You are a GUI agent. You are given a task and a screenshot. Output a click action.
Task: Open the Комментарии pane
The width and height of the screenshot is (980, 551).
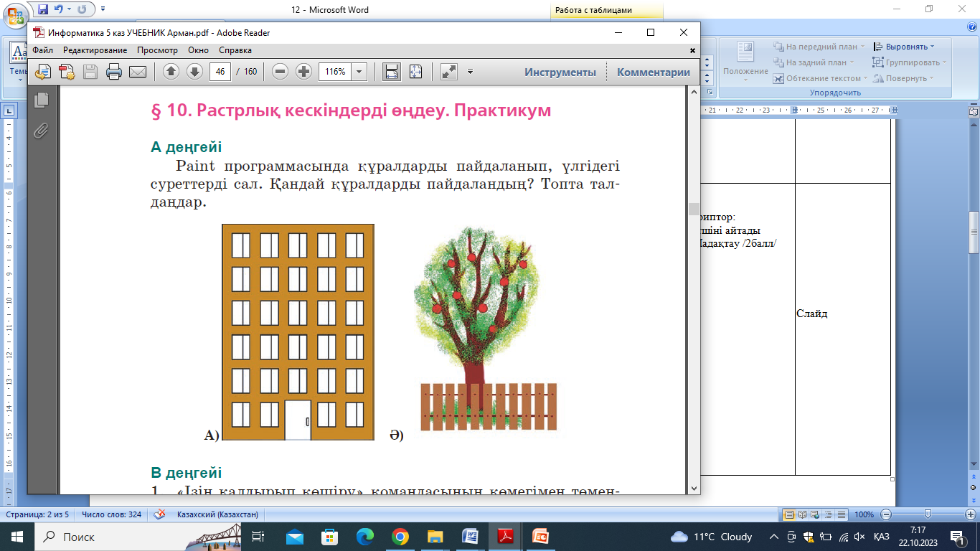(653, 72)
